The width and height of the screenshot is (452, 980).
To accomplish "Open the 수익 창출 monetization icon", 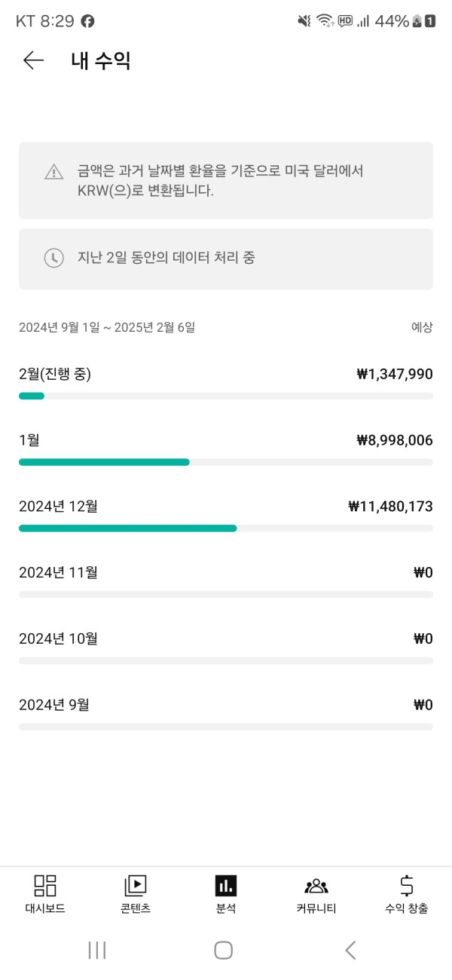I will click(406, 886).
